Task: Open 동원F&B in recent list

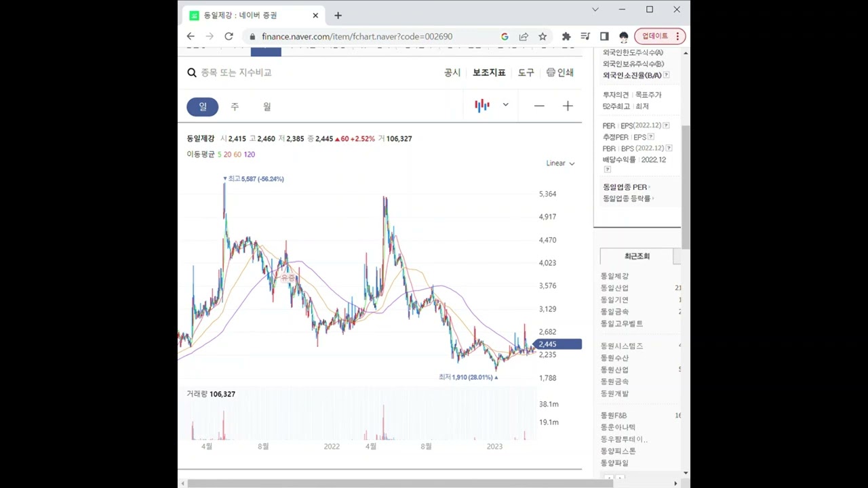Action: pyautogui.click(x=614, y=415)
